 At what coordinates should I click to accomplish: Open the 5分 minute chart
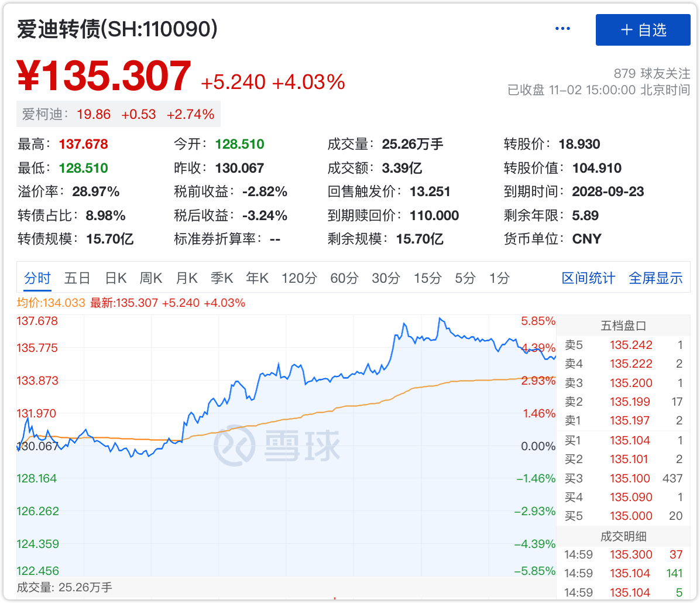pyautogui.click(x=465, y=278)
